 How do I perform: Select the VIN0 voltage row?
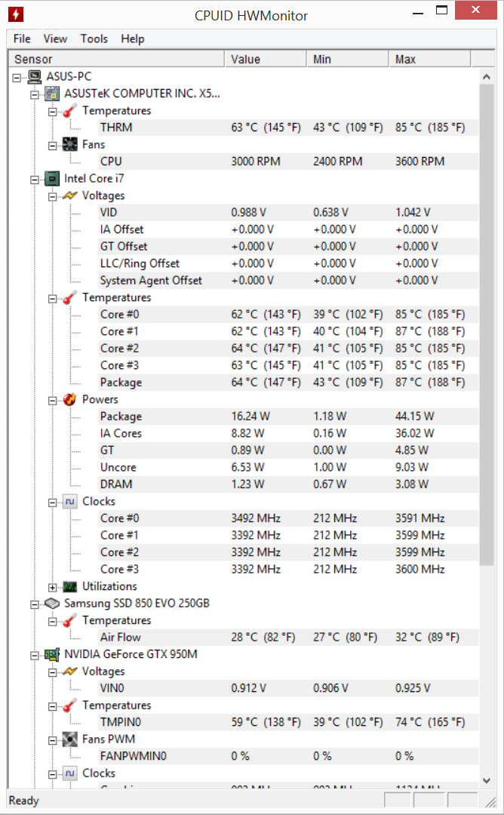point(287,689)
